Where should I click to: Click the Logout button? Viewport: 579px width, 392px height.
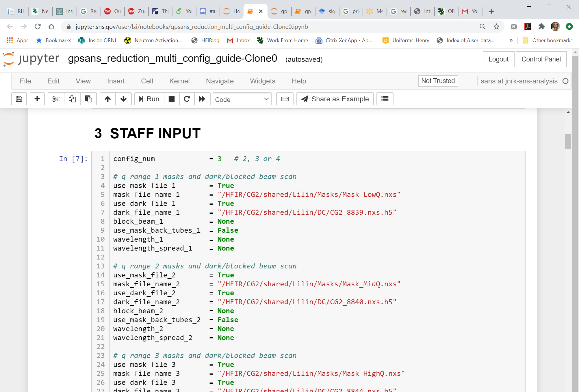(498, 59)
